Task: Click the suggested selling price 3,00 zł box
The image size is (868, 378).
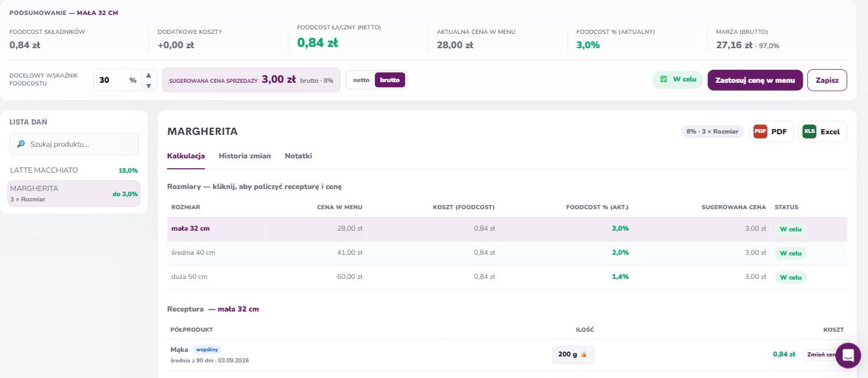Action: (251, 80)
